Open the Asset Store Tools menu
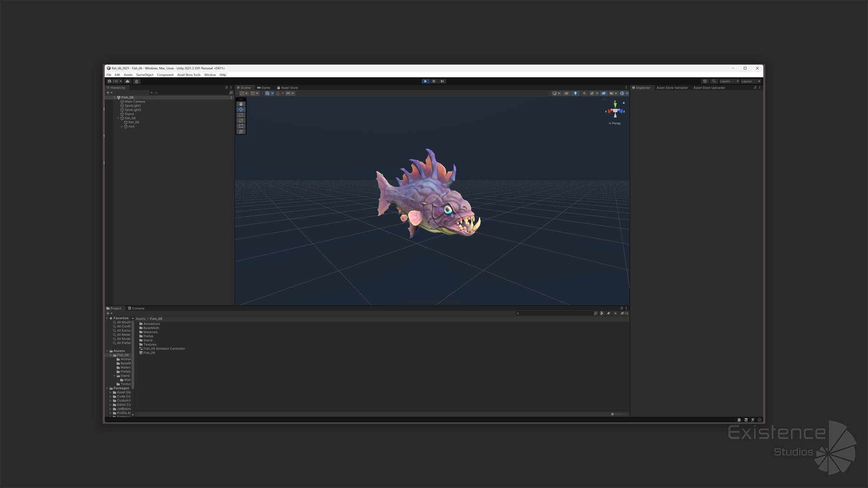Viewport: 868px width, 488px height. coord(189,75)
